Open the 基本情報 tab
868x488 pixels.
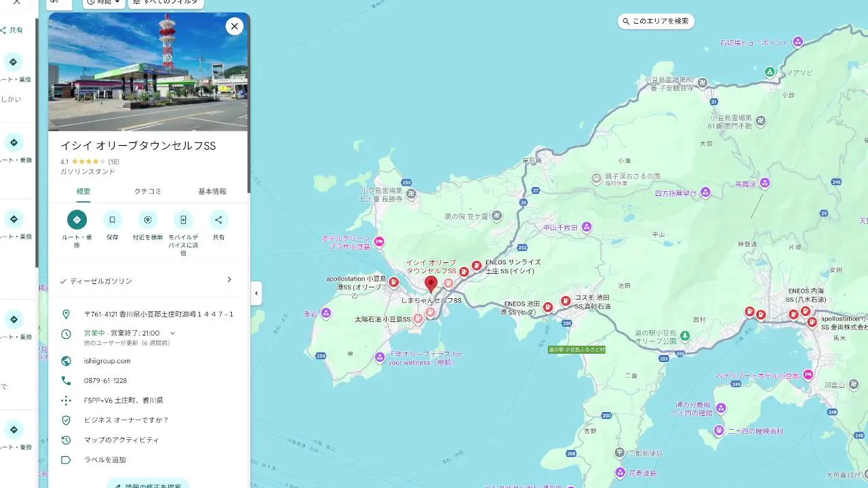click(212, 192)
